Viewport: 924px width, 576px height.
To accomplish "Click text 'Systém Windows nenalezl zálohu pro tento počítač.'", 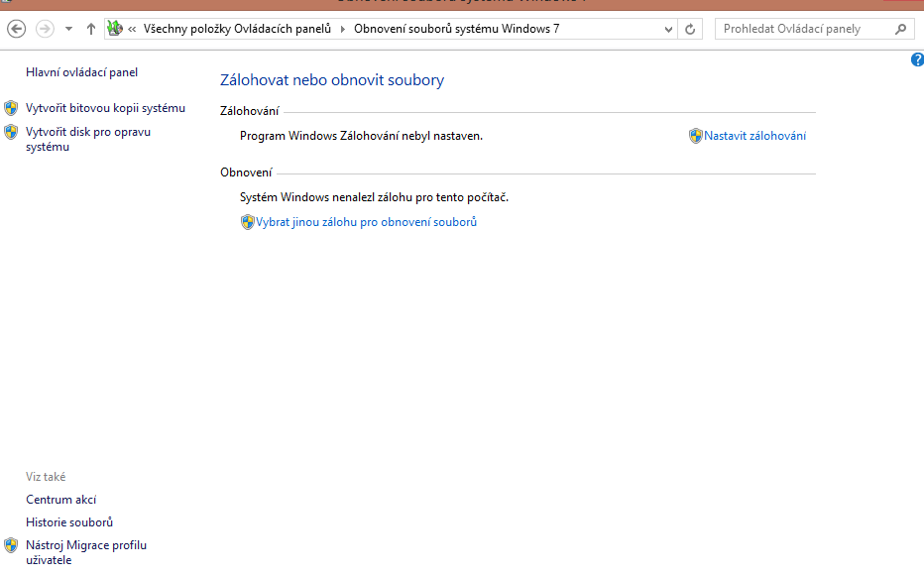I will click(x=374, y=197).
